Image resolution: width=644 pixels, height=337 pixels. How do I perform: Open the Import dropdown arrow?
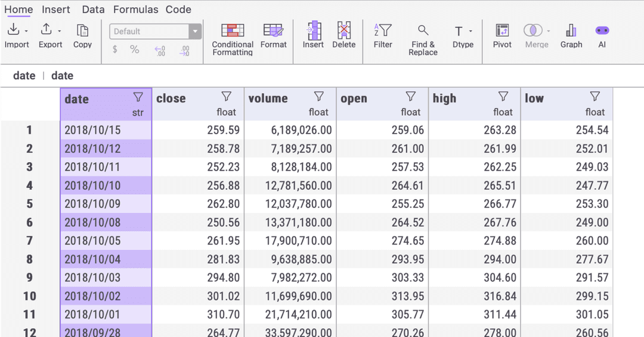[x=27, y=31]
